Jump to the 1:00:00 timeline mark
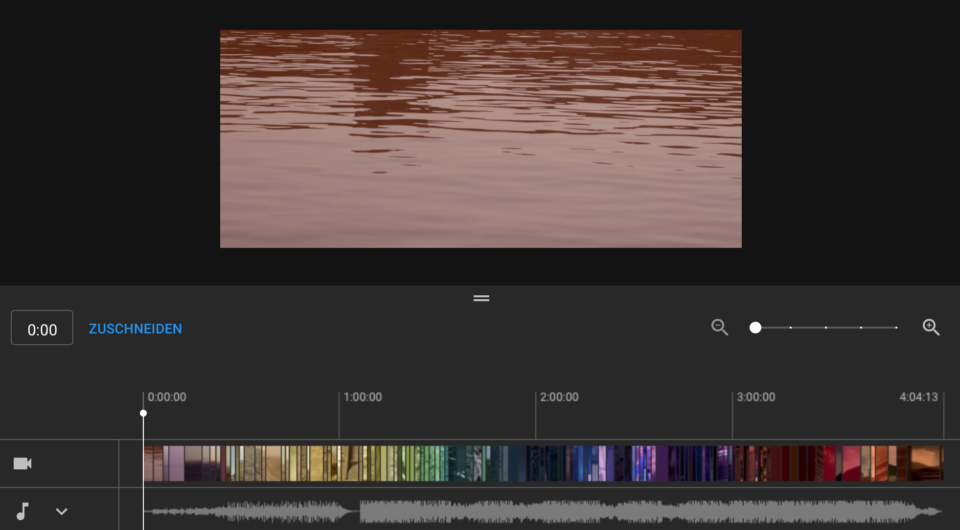 tap(362, 397)
